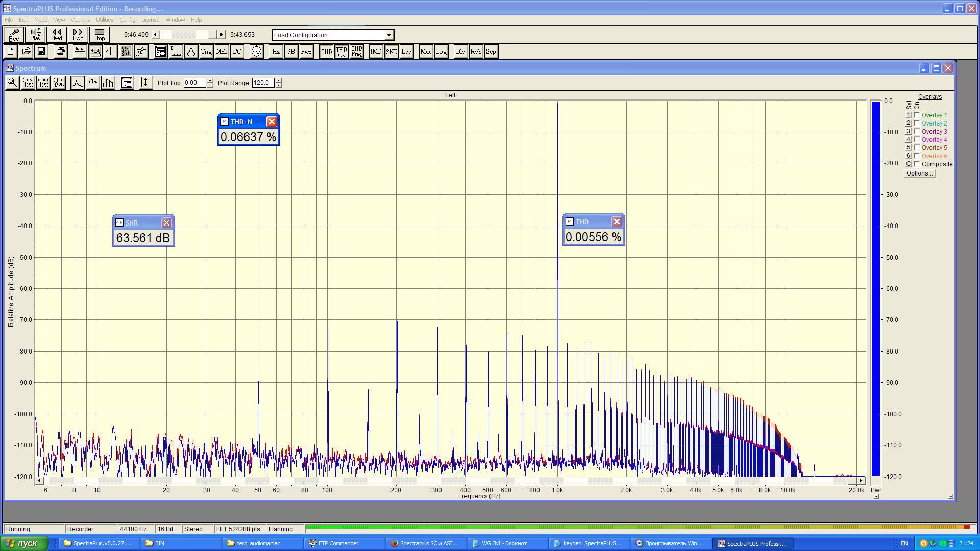Enable the Overlay 1 checkbox
Viewport: 980px width, 551px height.
tap(917, 115)
